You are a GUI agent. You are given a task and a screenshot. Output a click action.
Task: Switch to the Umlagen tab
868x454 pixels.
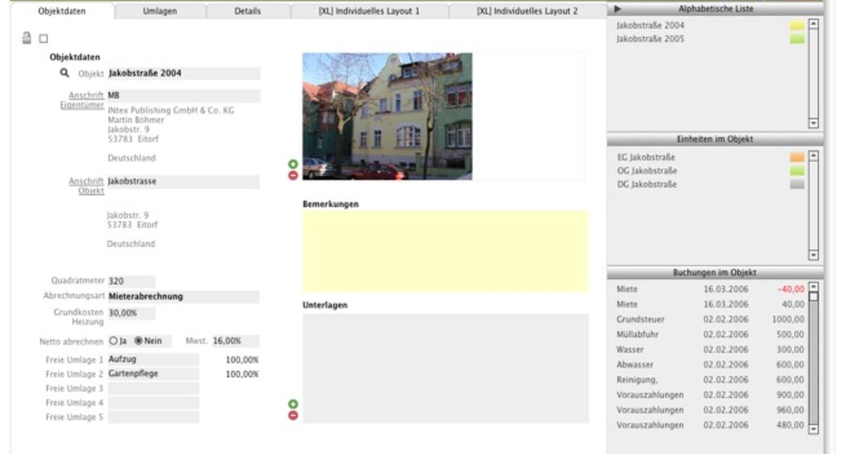[160, 11]
